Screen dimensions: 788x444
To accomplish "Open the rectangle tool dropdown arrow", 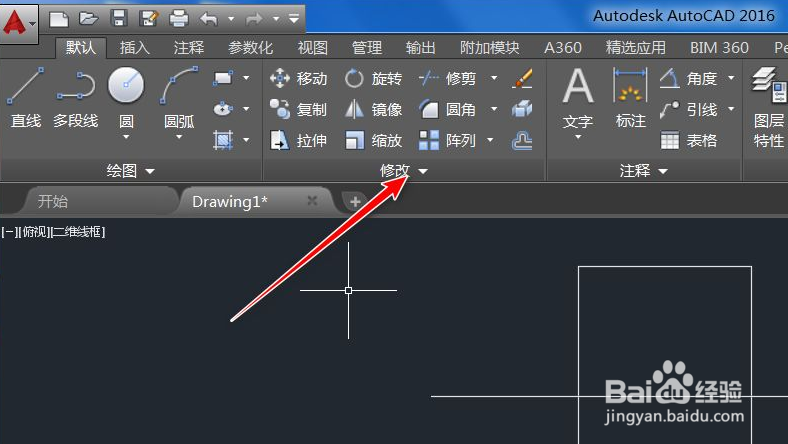I will click(x=246, y=78).
